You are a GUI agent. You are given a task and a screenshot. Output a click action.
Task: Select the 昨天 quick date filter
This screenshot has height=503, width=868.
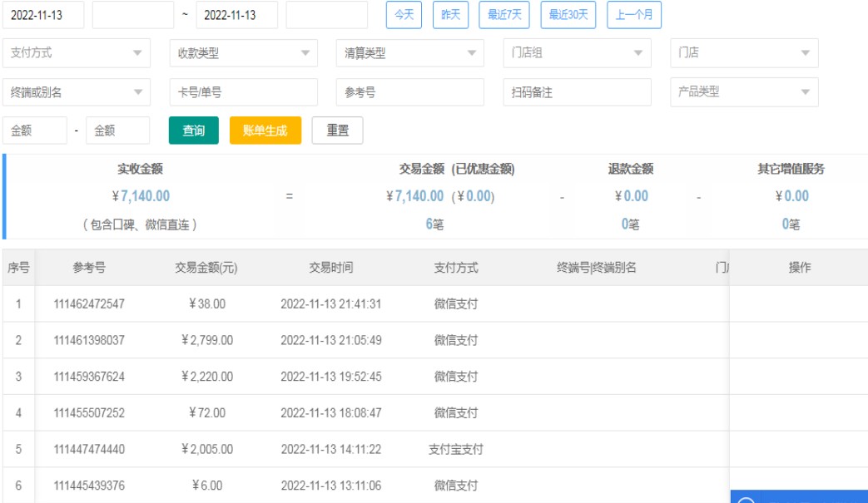point(450,15)
